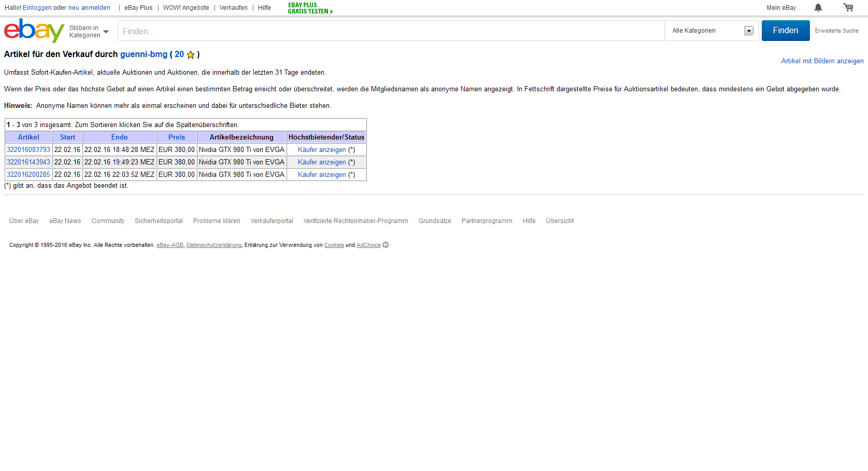Click Käufer anzeigen for item 322016083793
The image size is (868, 471).
tap(322, 150)
